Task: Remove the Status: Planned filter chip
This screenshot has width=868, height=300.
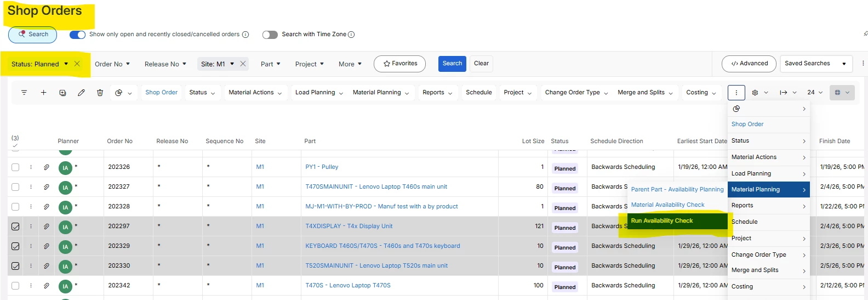Action: (77, 64)
